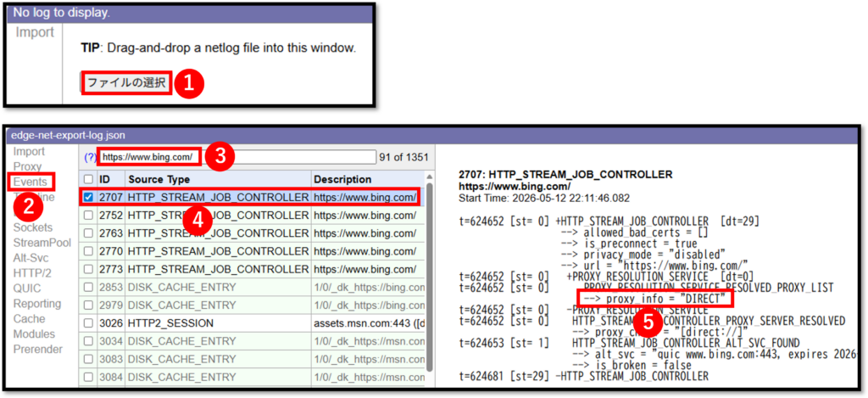Open Import tab in edge-net-export-log window
The image size is (868, 398).
click(x=29, y=151)
